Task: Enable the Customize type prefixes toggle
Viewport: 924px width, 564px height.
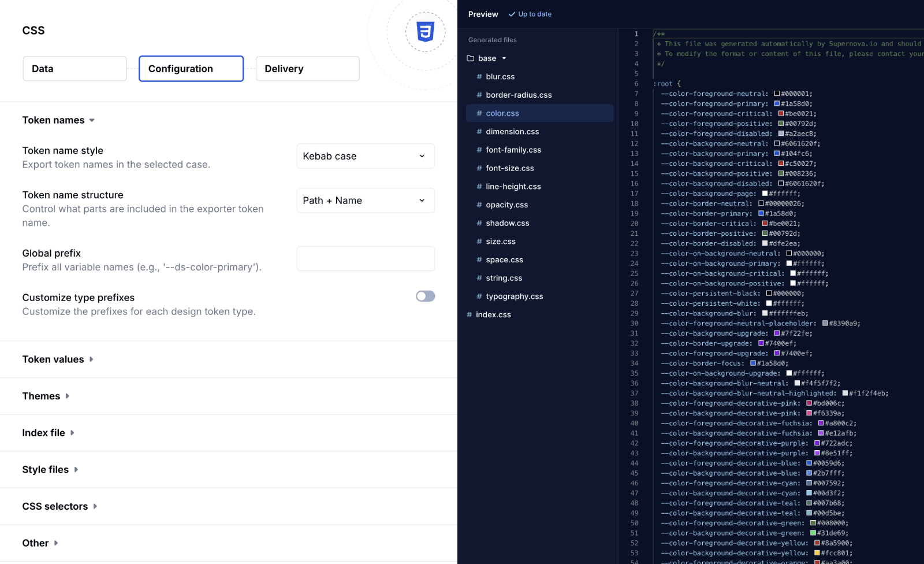Action: pos(425,296)
